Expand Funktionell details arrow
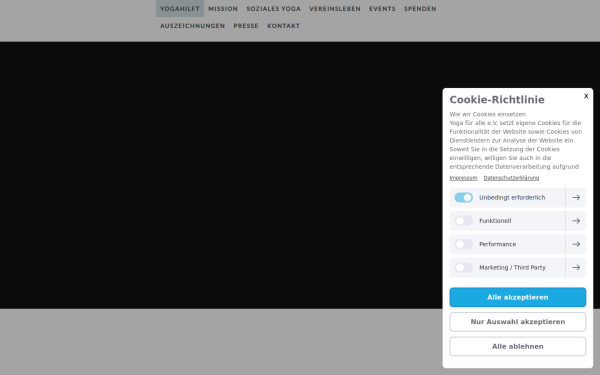This screenshot has height=375, width=600. (576, 221)
